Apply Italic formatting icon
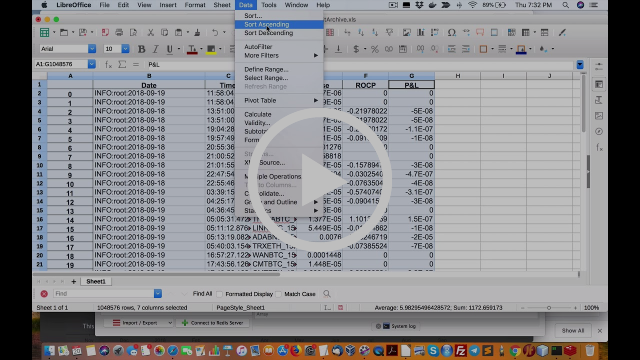This screenshot has width=640, height=360. [x=155, y=49]
